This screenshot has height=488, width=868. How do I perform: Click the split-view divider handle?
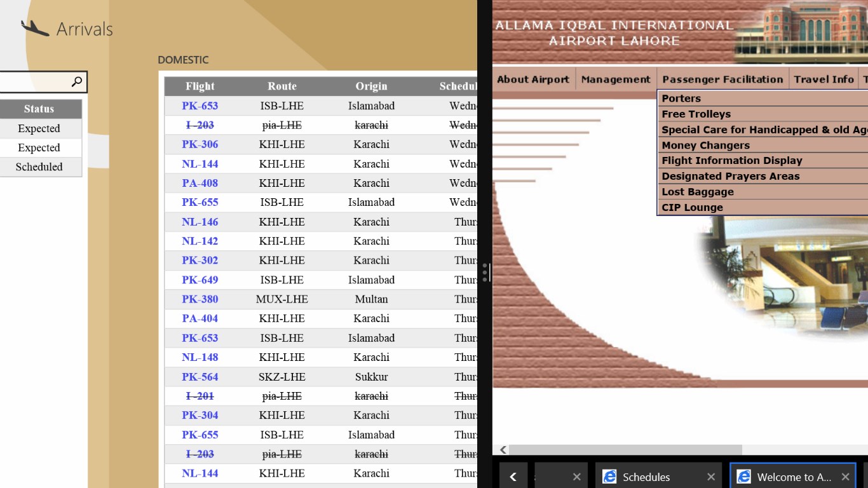[485, 273]
